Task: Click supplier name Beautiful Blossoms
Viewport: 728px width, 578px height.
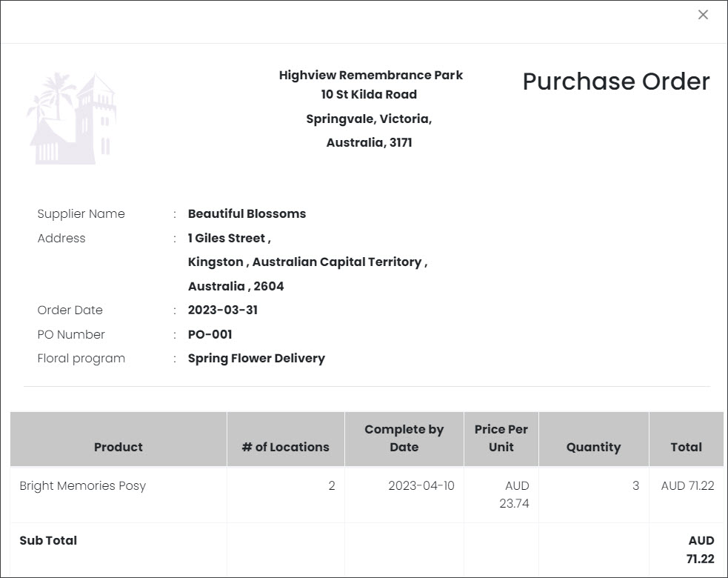Action: 247,213
